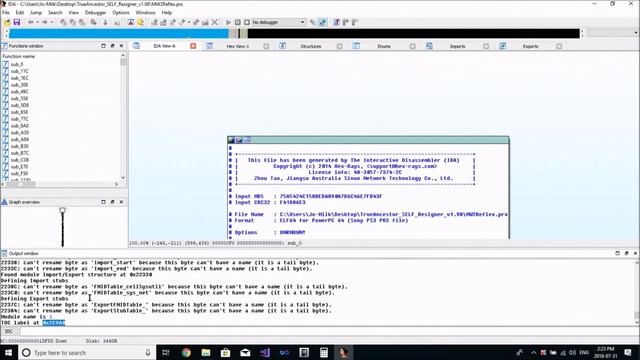Close the Structures tab
Screen dimensions: 640x360
tap(340, 46)
